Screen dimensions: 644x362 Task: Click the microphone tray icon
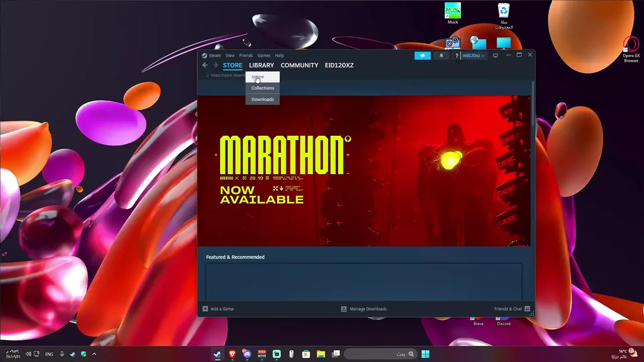point(62,354)
